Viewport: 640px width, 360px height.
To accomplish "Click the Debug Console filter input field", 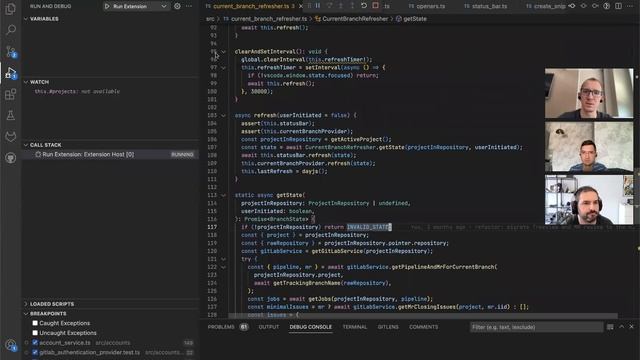I will pyautogui.click(x=536, y=327).
